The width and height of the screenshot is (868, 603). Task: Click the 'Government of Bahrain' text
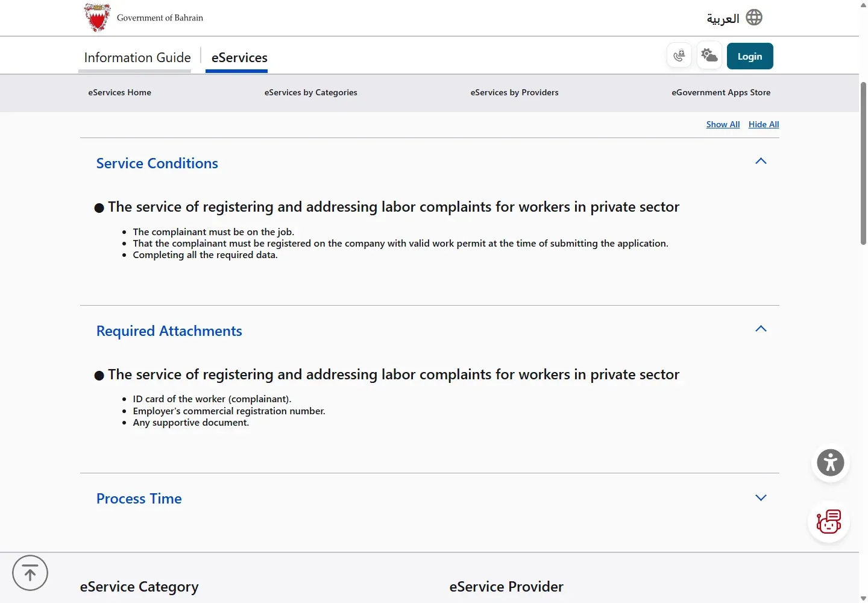coord(160,18)
